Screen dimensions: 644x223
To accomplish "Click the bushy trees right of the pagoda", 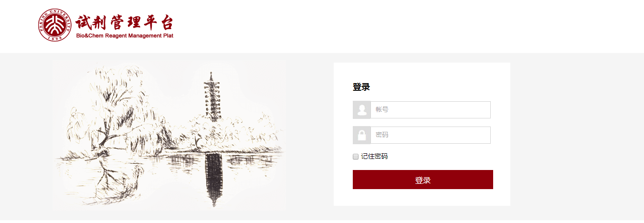I will pos(248,129).
